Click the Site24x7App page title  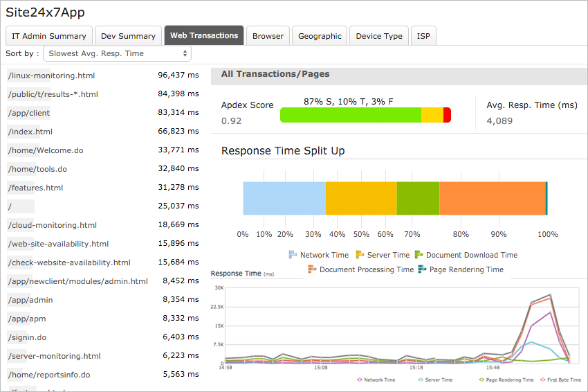coord(45,12)
